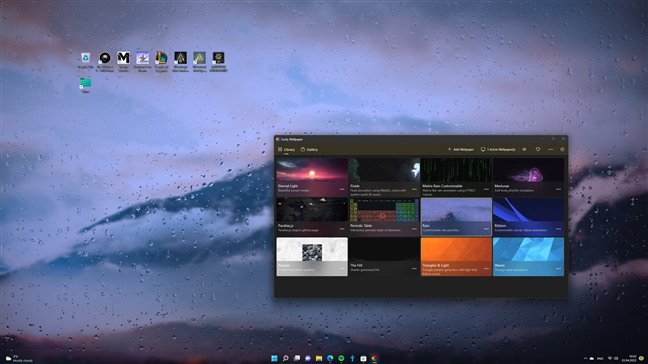Open more options for Periodic Table

coord(414,229)
